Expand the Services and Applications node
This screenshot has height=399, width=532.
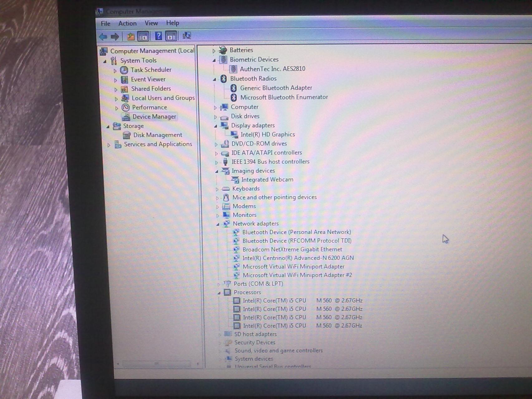pos(108,145)
